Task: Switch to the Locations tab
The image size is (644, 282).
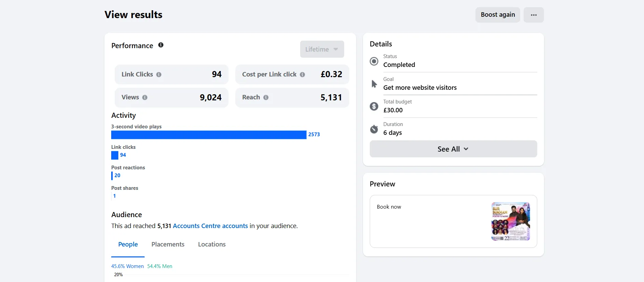Action: pos(212,244)
